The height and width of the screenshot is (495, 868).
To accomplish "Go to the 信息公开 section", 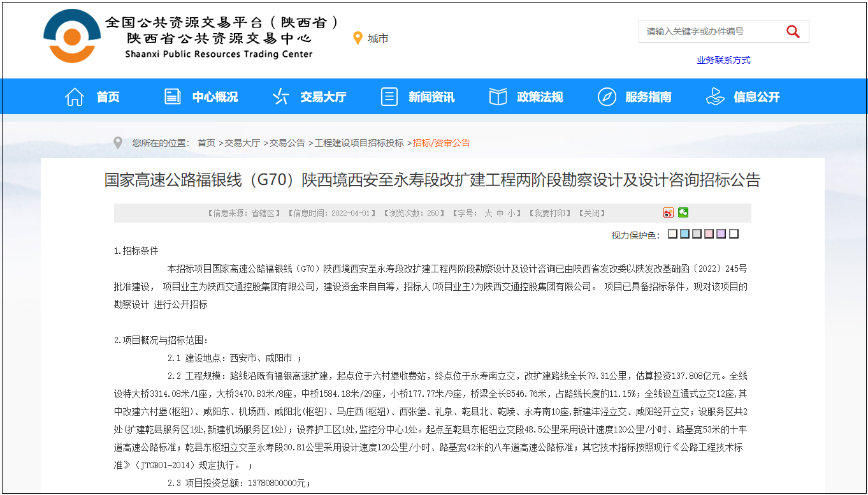I will tap(756, 97).
